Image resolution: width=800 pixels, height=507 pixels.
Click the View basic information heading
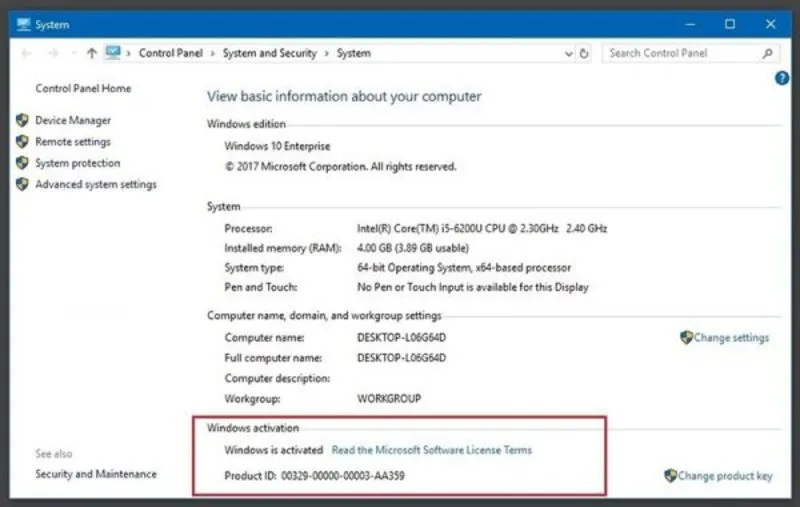(344, 96)
